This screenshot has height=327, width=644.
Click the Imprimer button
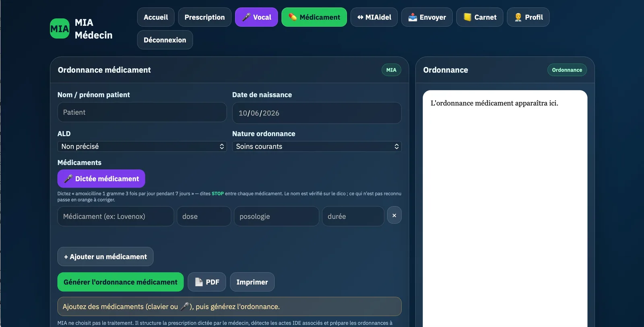[252, 282]
